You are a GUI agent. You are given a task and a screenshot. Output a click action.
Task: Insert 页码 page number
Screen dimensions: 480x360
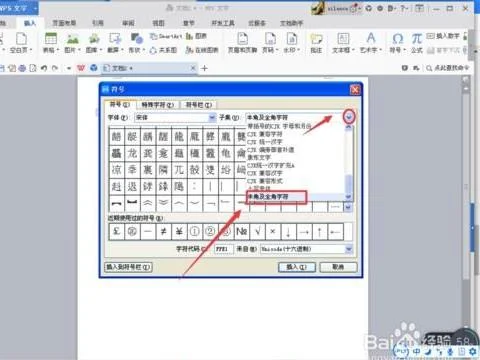click(x=270, y=43)
